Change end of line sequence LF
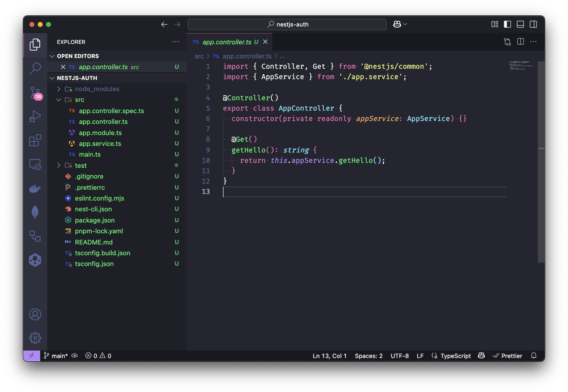Image resolution: width=568 pixels, height=392 pixels. pos(420,356)
